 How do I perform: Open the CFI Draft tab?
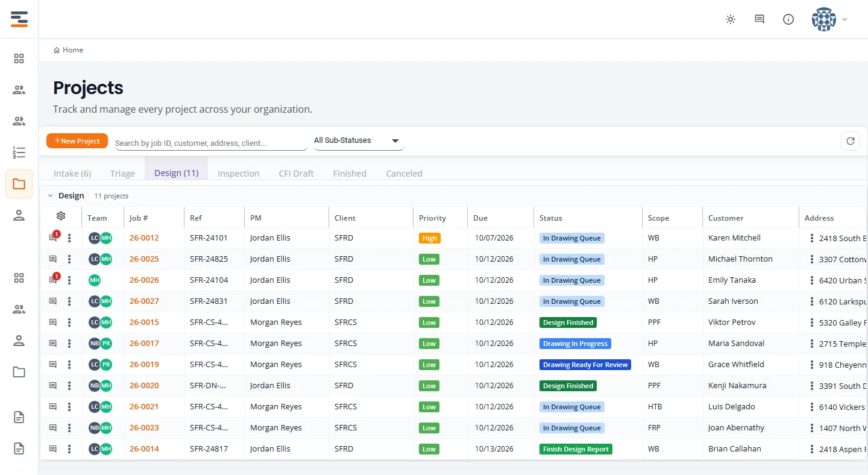click(297, 174)
